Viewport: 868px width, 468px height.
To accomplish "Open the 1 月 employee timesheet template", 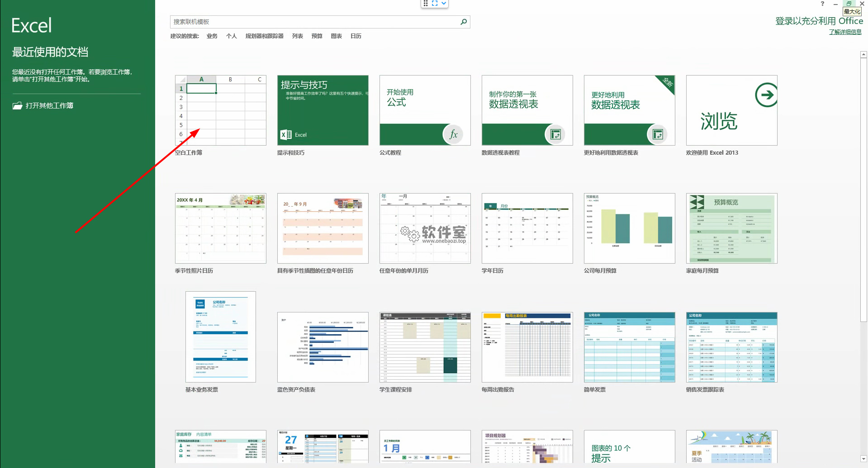I will tap(425, 447).
